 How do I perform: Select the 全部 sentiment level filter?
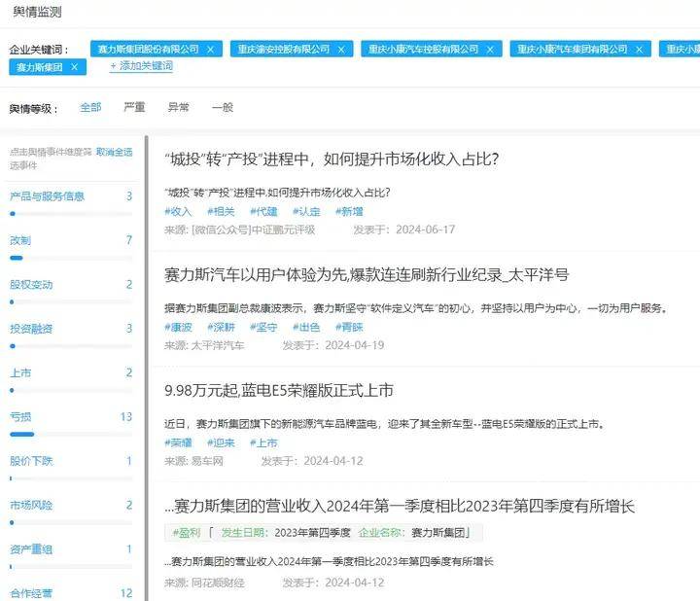90,107
